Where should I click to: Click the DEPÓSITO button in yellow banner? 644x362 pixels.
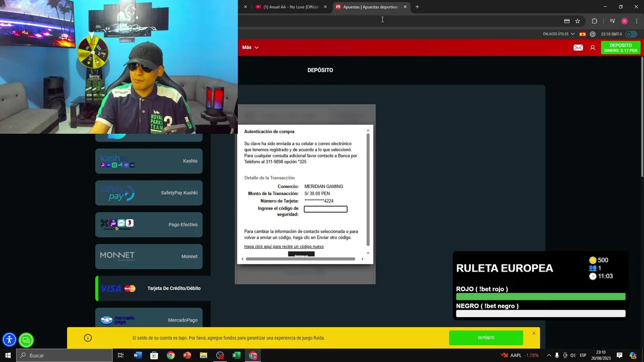point(486,338)
